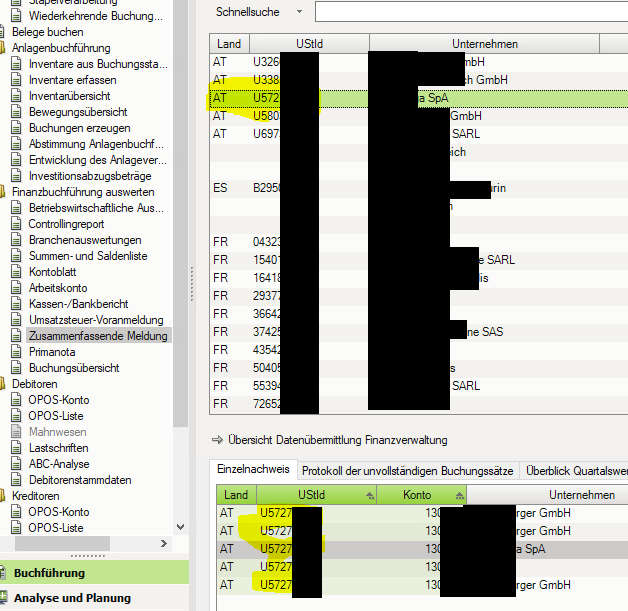Open the Inventarübersicht document icon
Viewport: 628px width, 611px height.
(x=19, y=97)
